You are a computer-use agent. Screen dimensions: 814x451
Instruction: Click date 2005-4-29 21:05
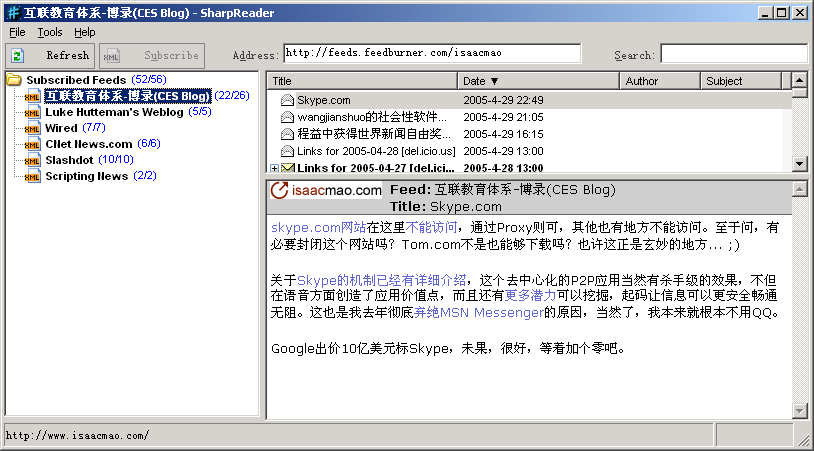tap(504, 117)
